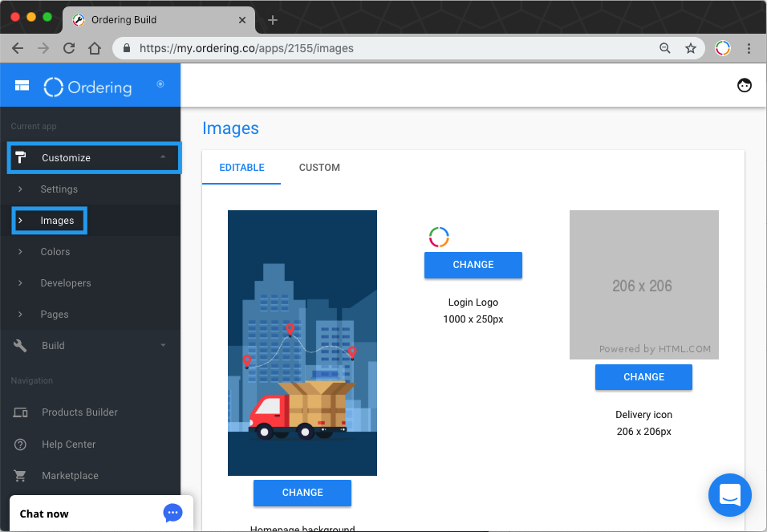Click the browser forward arrow

43,48
